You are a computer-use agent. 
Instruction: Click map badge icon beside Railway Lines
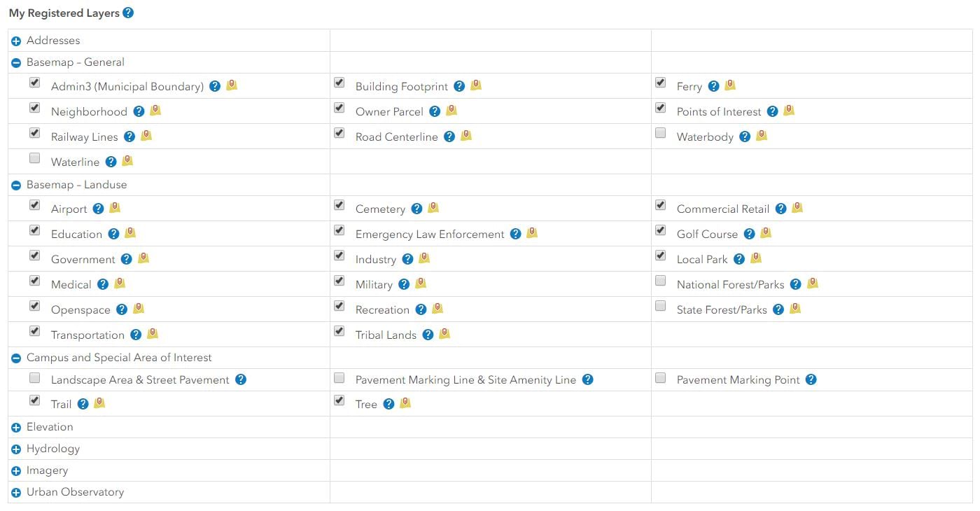click(x=146, y=136)
